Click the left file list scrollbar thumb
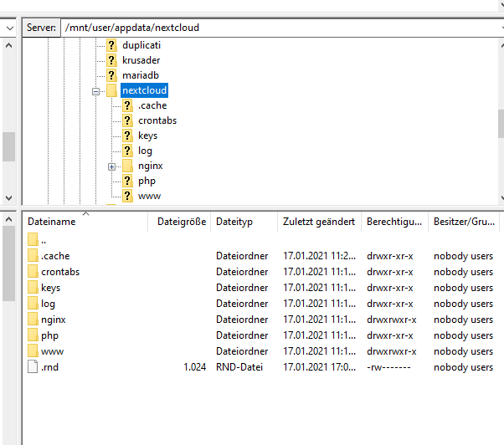The image size is (504, 445). coord(9,263)
